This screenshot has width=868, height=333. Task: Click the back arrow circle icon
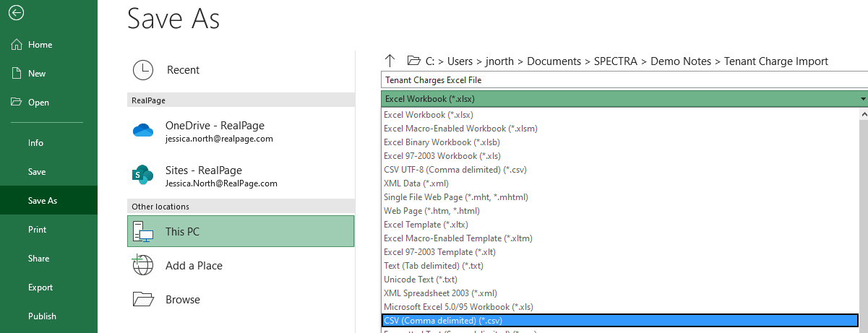tap(17, 12)
